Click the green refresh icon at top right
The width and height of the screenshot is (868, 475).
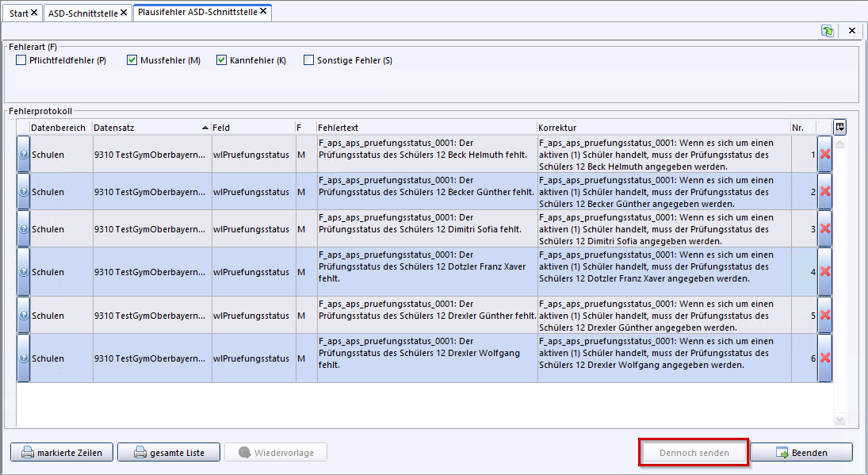point(828,31)
